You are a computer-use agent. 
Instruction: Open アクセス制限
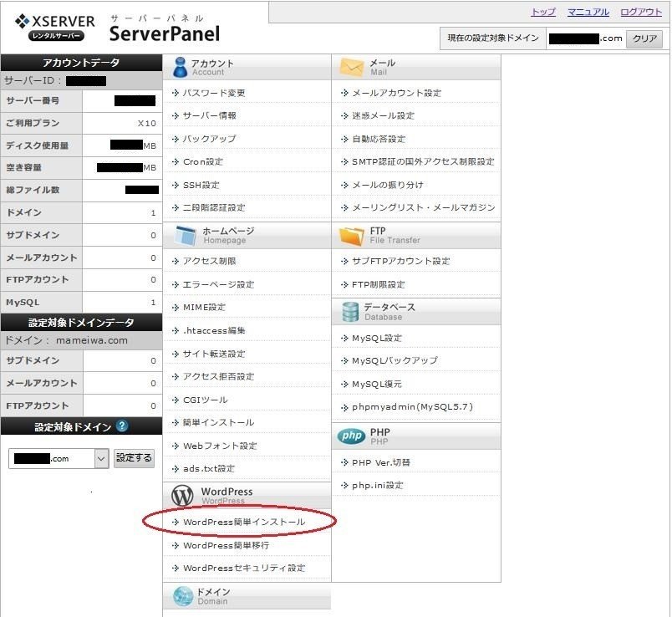tap(209, 261)
